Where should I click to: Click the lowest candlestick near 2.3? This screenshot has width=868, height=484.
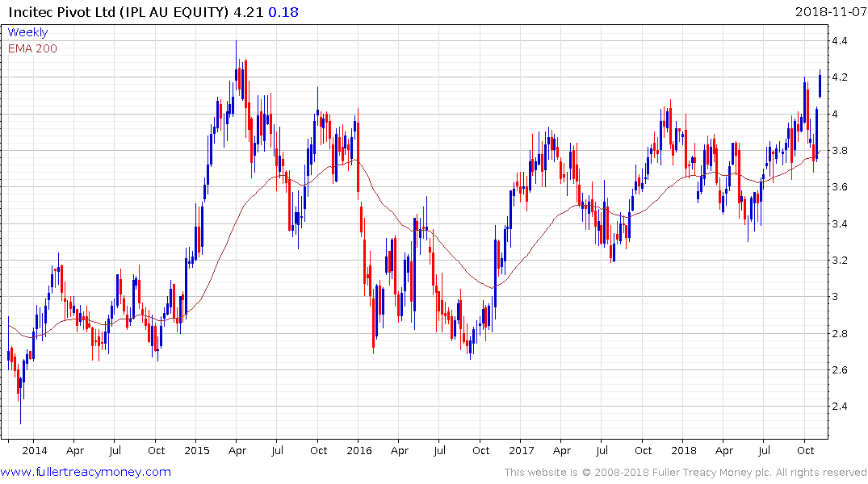pyautogui.click(x=20, y=394)
